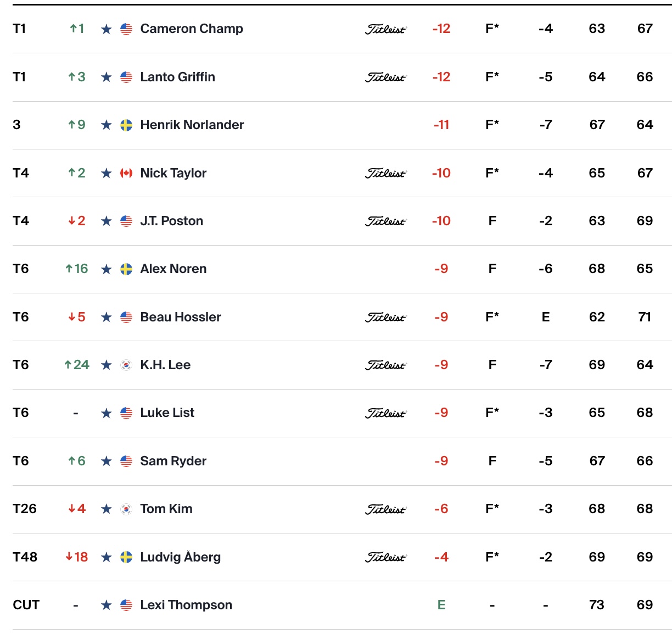Click the Titleist logo beside Ludvig Åberg
Viewport: 672px width, 634px height.
(x=386, y=558)
